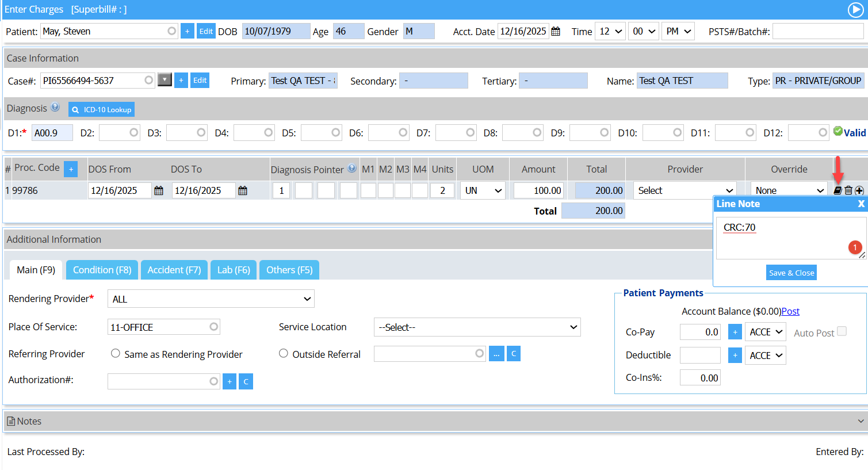Open the line note book icon
This screenshot has width=868, height=470.
(x=838, y=190)
